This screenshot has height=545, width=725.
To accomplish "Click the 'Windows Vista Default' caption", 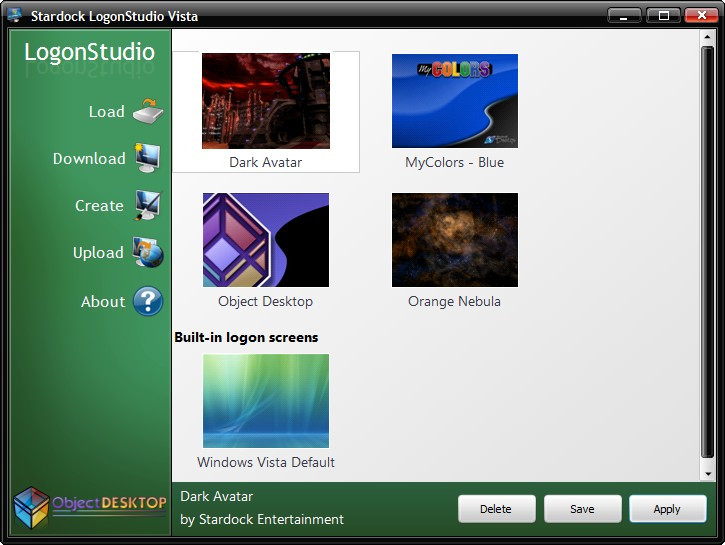I will click(266, 462).
